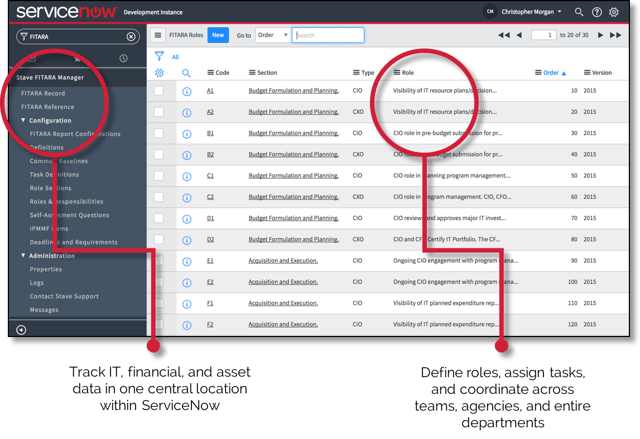Open FITARA Record module
The image size is (640, 439).
pyautogui.click(x=43, y=93)
